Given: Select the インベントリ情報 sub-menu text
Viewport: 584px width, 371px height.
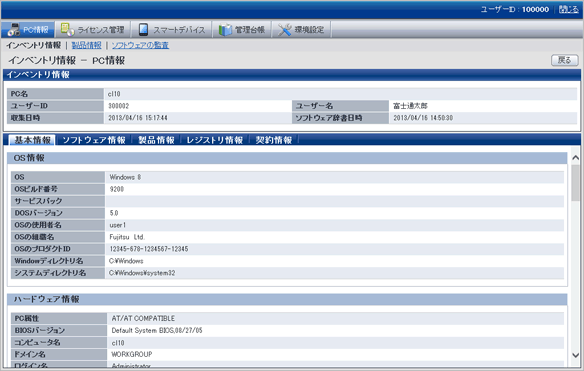Looking at the screenshot, I should (x=33, y=45).
